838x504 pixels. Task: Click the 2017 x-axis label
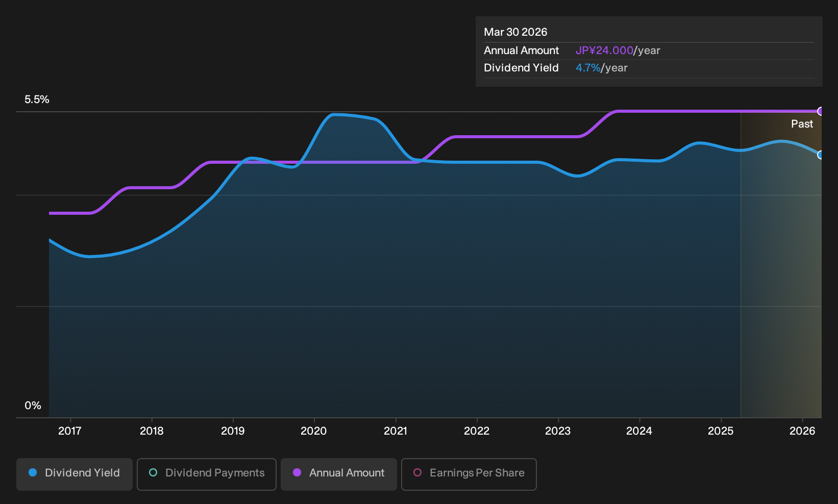click(70, 431)
